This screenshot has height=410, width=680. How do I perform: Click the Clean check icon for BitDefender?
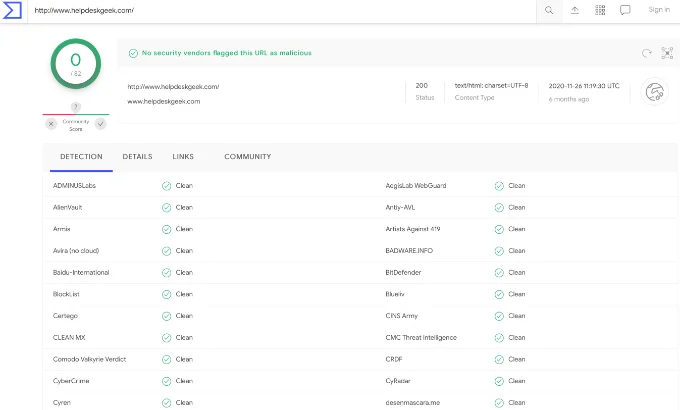tap(499, 273)
